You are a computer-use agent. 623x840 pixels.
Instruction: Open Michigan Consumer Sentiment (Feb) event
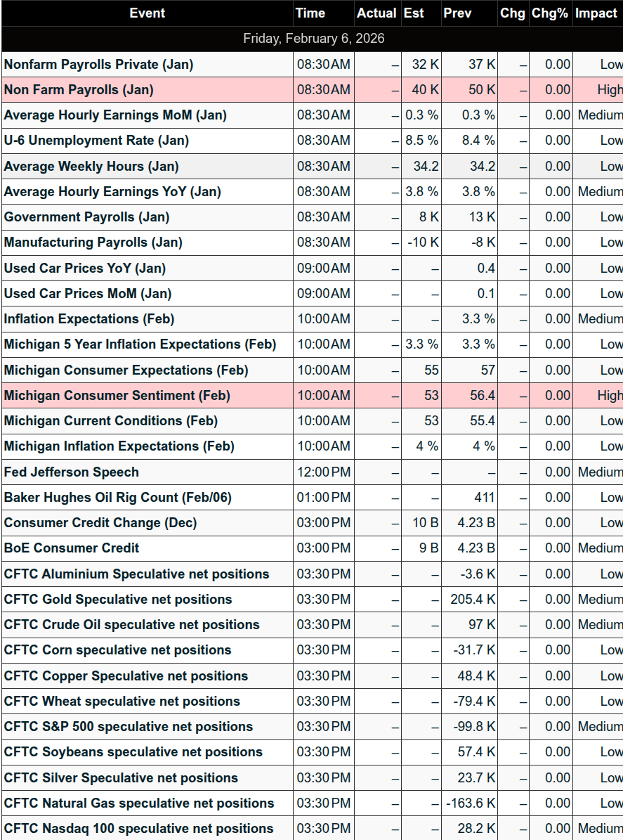117,396
